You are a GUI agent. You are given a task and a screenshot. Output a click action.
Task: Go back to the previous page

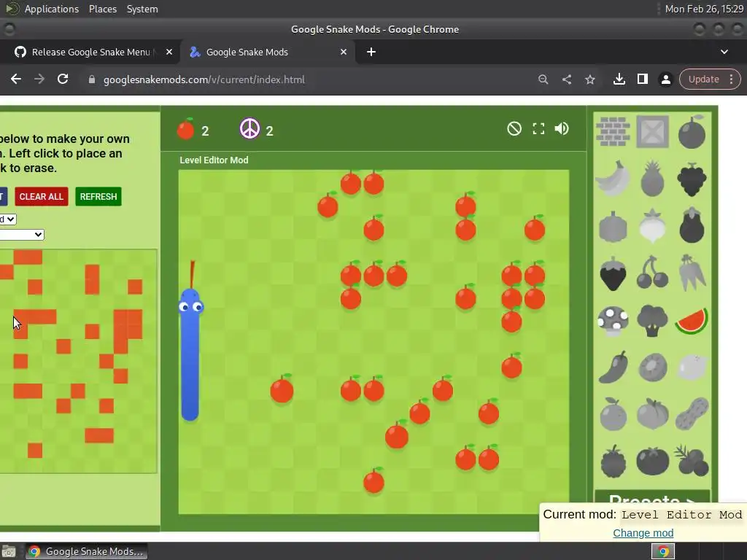(x=16, y=79)
